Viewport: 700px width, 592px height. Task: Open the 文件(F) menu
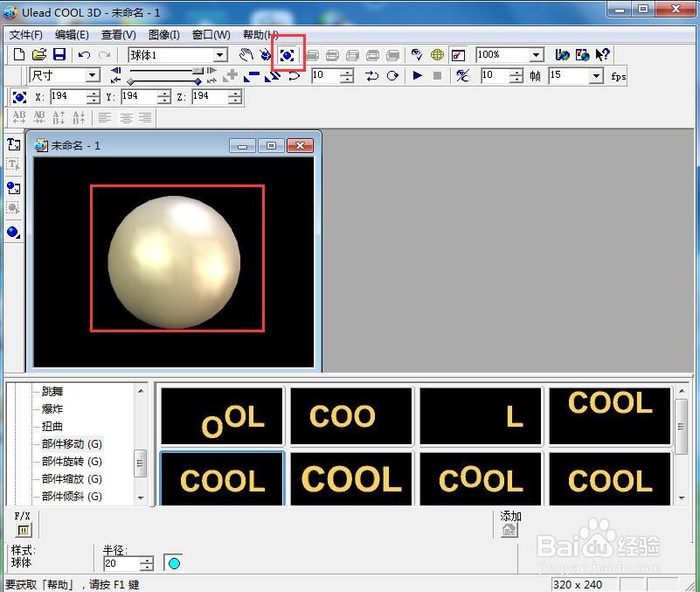coord(26,35)
